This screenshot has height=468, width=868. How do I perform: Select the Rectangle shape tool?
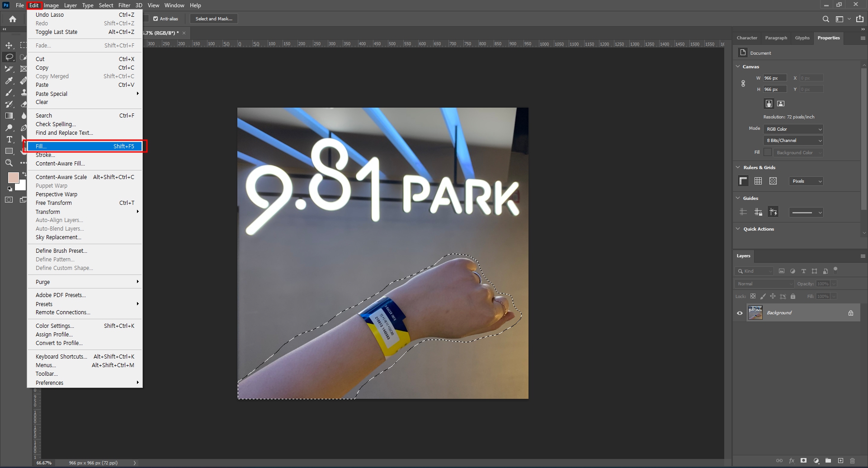click(x=9, y=151)
